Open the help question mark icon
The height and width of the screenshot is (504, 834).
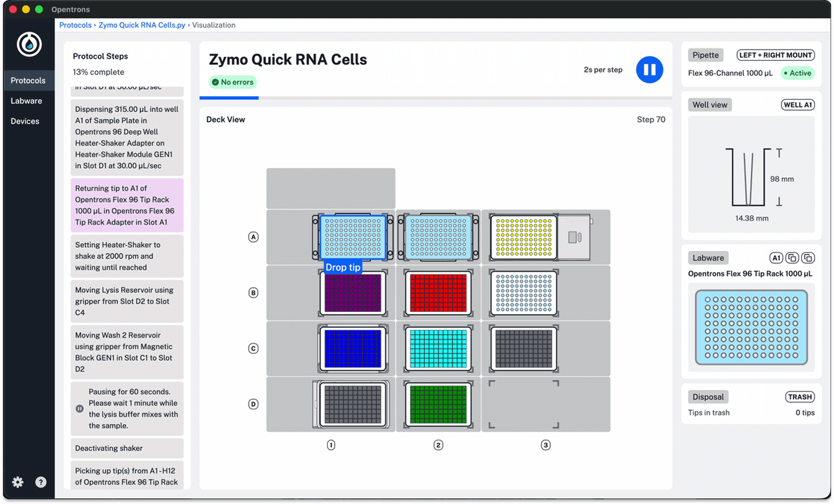pos(41,482)
